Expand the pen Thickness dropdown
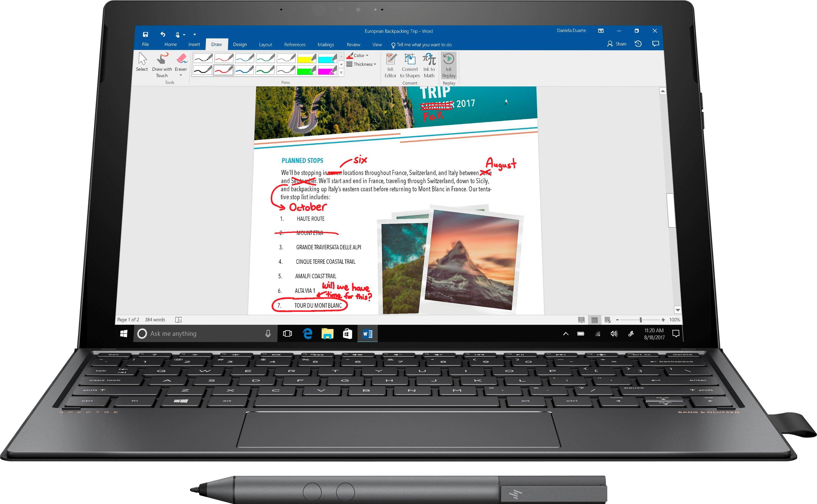The width and height of the screenshot is (817, 504). point(362,64)
